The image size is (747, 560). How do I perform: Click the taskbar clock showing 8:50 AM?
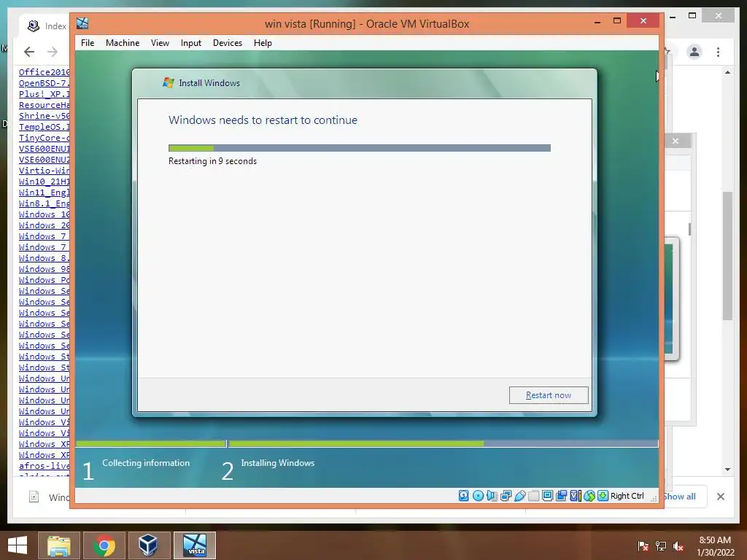pos(715,540)
